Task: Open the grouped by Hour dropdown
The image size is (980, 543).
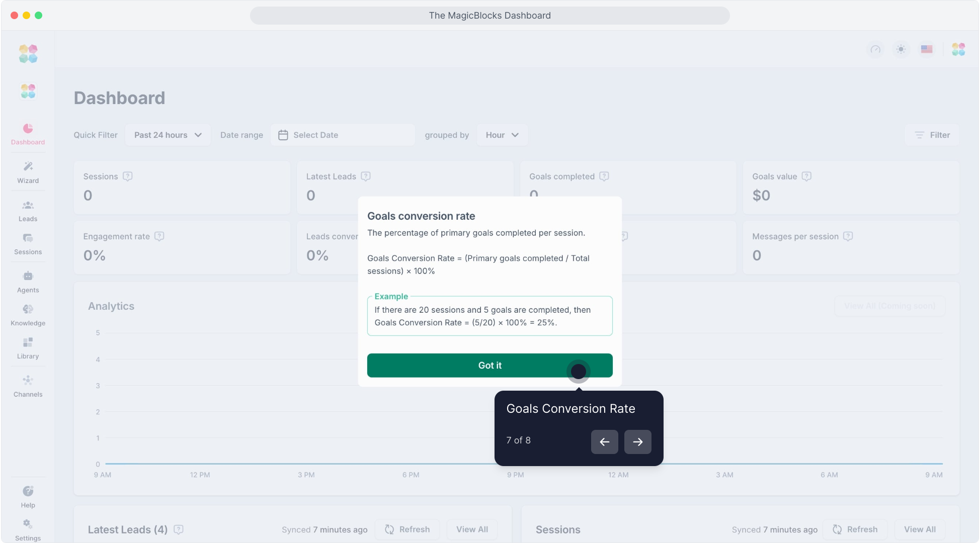Action: click(502, 135)
